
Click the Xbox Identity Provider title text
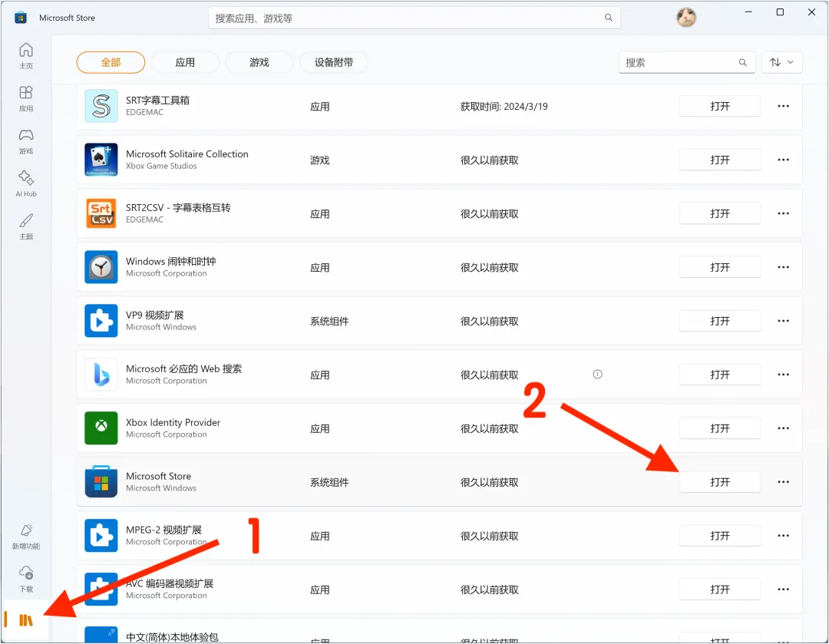click(x=173, y=422)
